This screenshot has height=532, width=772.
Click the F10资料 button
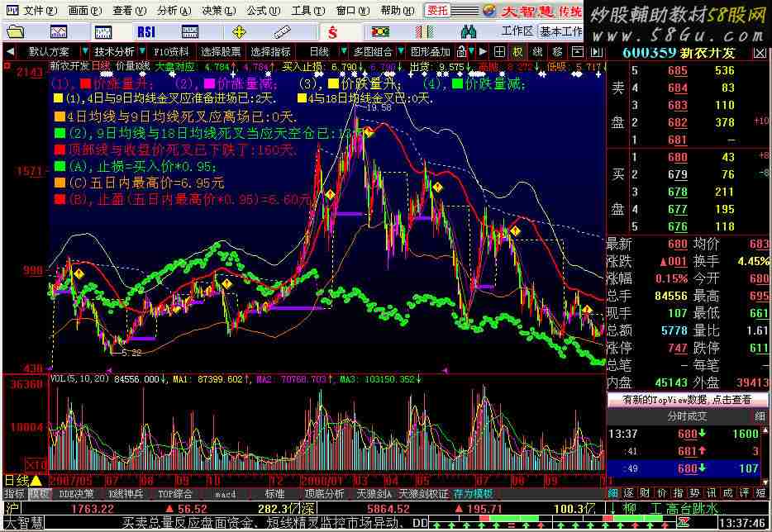171,52
